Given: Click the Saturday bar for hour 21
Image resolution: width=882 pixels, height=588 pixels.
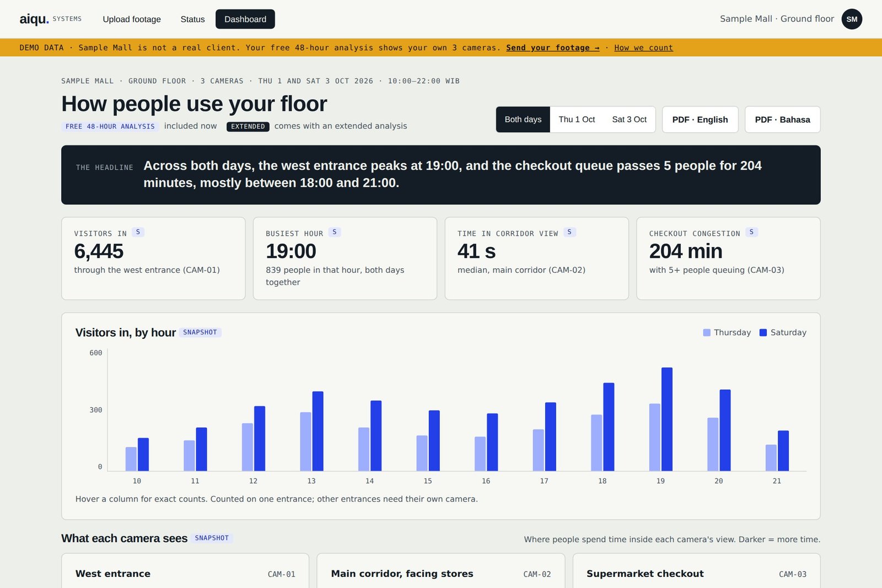Looking at the screenshot, I should (783, 451).
